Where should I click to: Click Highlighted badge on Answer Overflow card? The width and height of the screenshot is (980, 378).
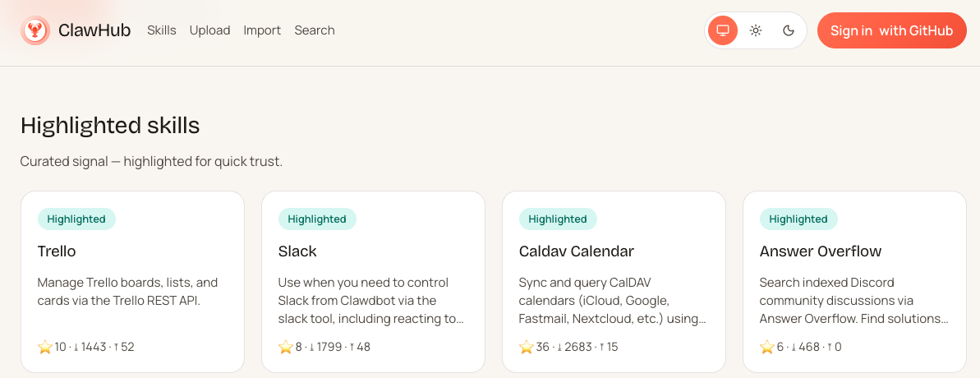pyautogui.click(x=798, y=219)
